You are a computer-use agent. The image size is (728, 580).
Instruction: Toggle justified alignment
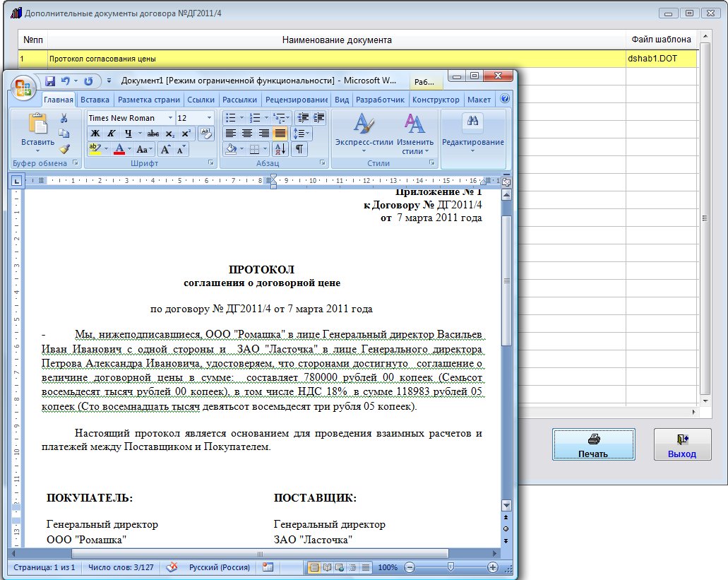pyautogui.click(x=280, y=134)
